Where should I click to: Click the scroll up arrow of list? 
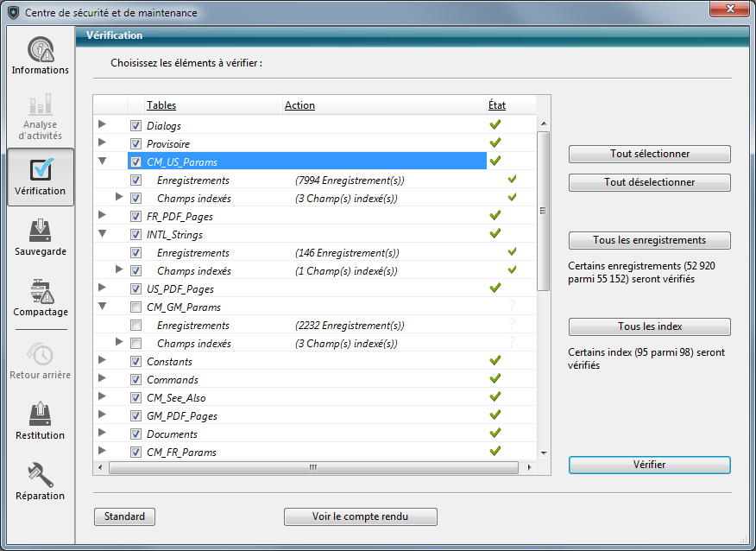[544, 124]
